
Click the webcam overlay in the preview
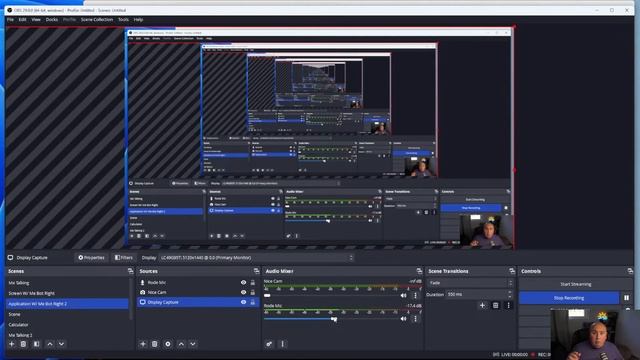486,231
